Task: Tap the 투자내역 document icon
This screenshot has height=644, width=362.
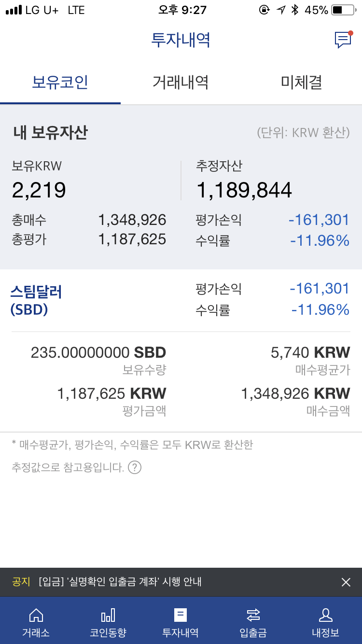Action: click(x=181, y=615)
